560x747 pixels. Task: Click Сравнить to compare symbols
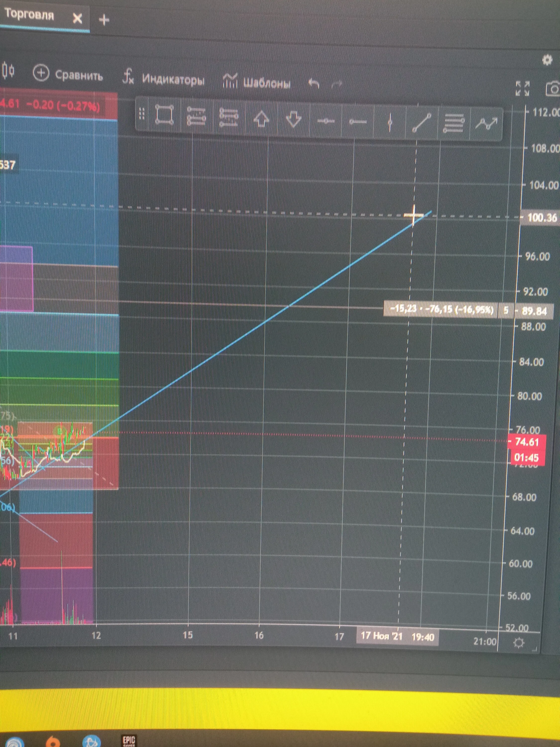[x=68, y=74]
